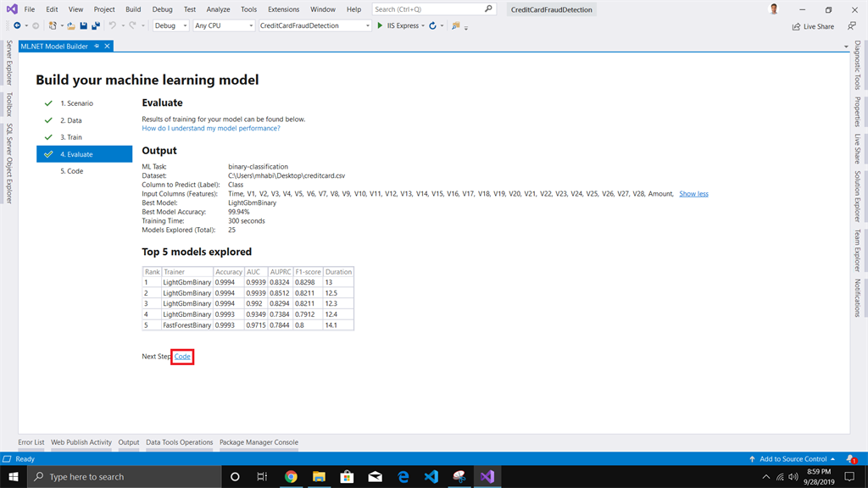Image resolution: width=868 pixels, height=488 pixels.
Task: Open the Any CPU platform dropdown
Action: tap(224, 25)
